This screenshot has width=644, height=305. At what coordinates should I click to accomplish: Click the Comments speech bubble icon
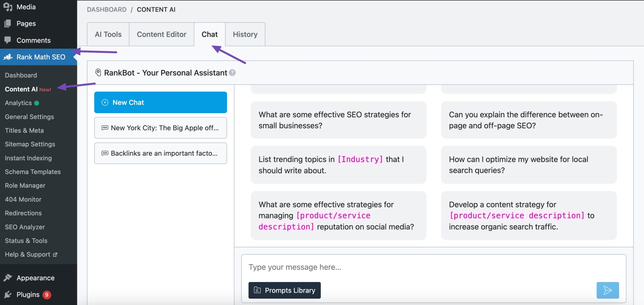click(8, 40)
